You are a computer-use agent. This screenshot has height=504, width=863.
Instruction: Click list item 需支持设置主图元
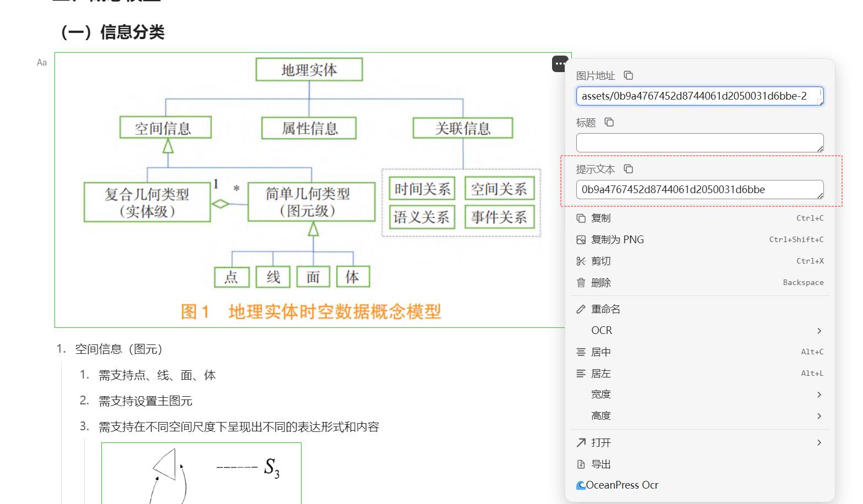pyautogui.click(x=145, y=401)
